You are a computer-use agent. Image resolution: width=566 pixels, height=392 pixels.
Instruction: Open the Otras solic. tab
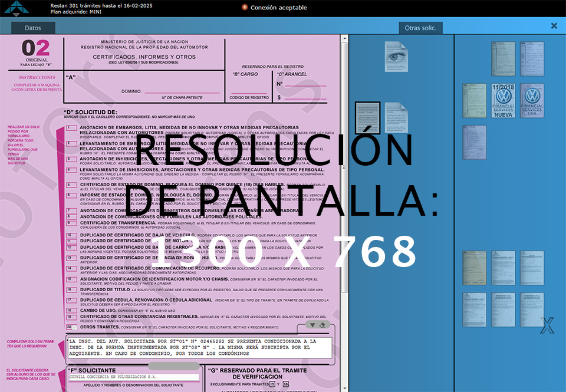point(421,28)
